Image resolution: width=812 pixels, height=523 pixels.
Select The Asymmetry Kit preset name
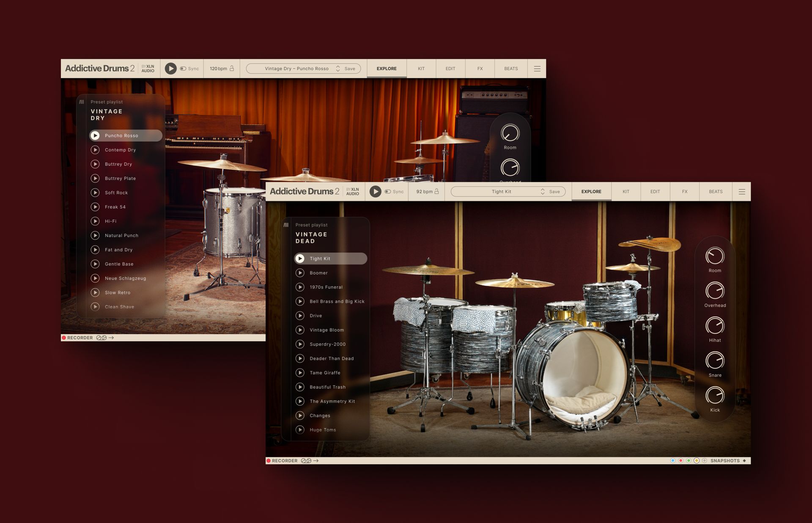pos(332,401)
